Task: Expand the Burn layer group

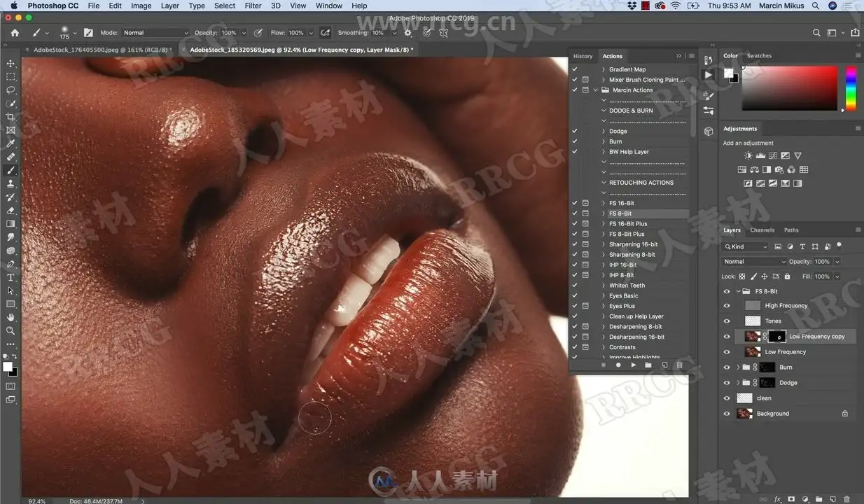Action: pos(738,367)
